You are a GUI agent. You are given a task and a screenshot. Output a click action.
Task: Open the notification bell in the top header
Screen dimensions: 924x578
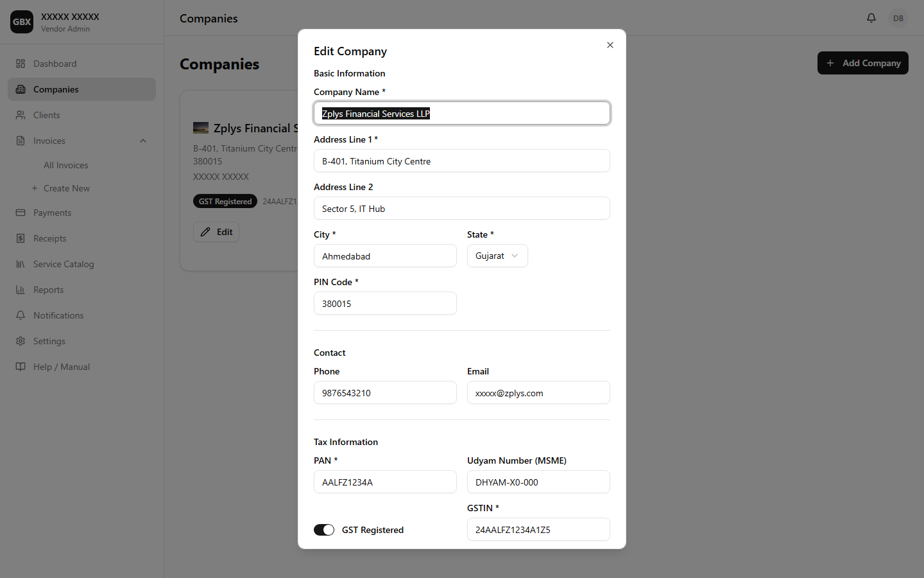pos(871,18)
